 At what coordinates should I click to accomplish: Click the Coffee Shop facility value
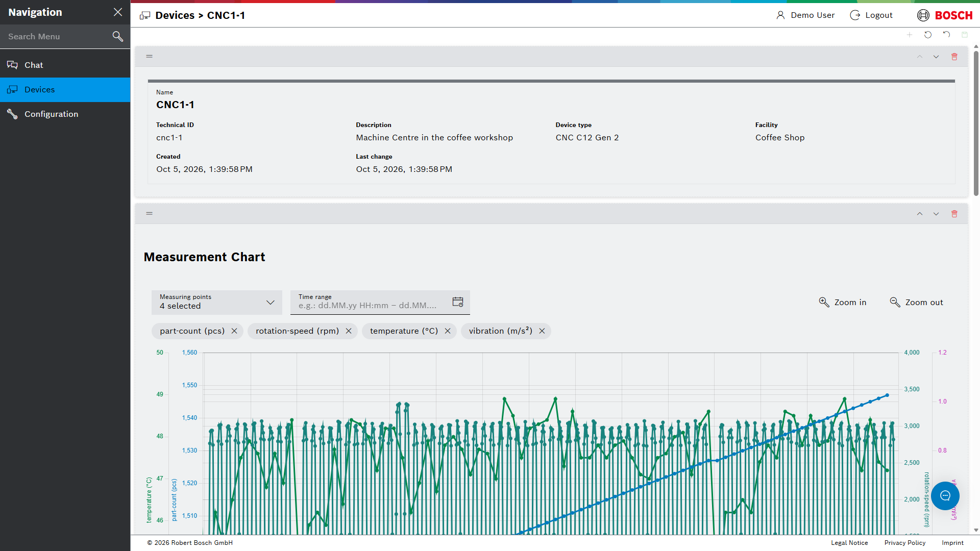(x=780, y=138)
